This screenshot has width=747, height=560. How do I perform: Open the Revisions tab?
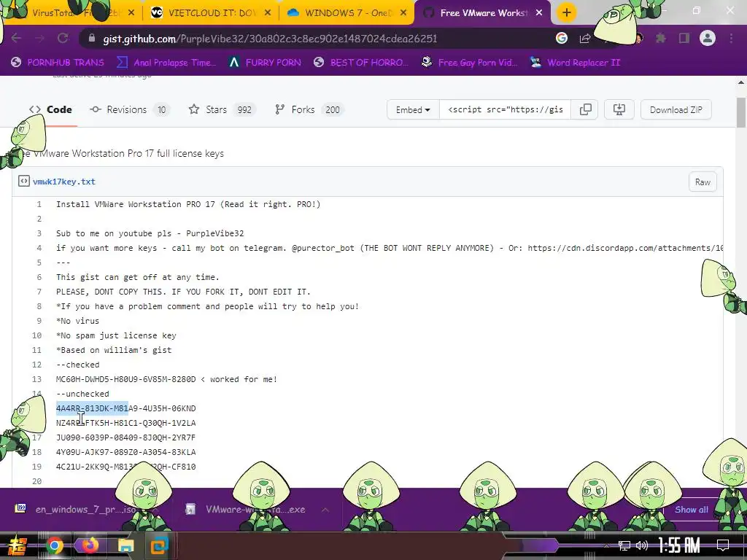(130, 109)
